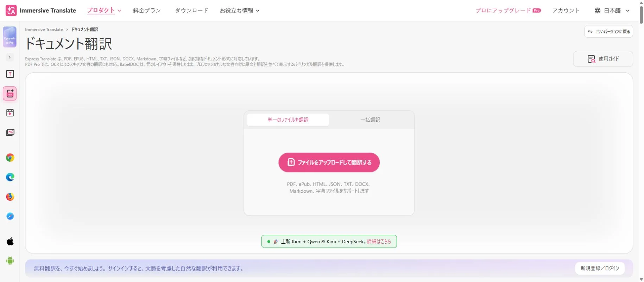This screenshot has width=644, height=282.
Task: Click 古いバージョンに戻る button
Action: tap(608, 32)
